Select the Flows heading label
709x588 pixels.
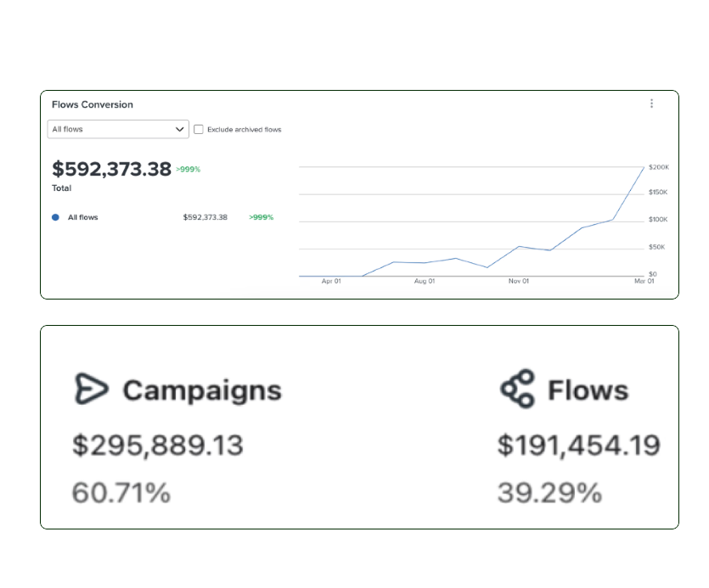[588, 390]
